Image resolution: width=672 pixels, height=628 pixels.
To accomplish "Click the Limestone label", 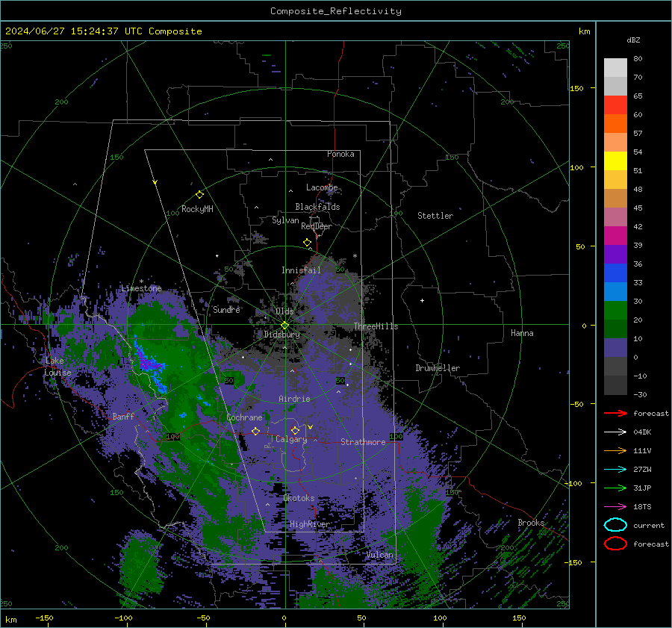I will (141, 288).
